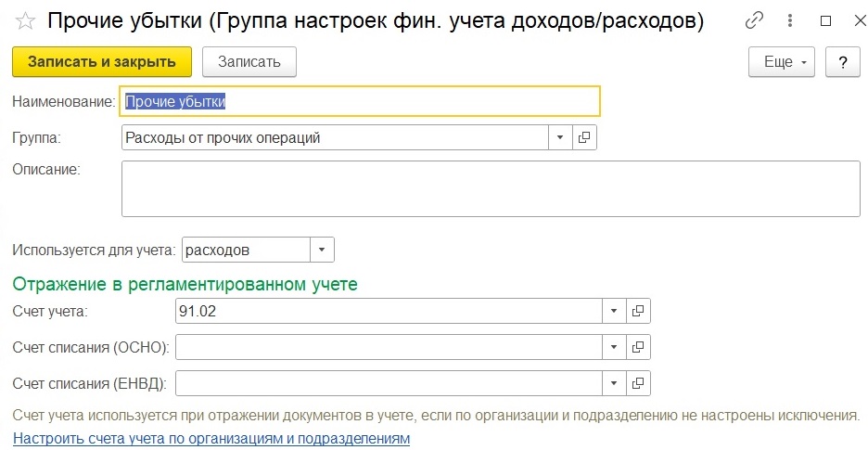Expand the Счет учета dropdown
Viewport: 868px width, 450px height.
coord(614,312)
